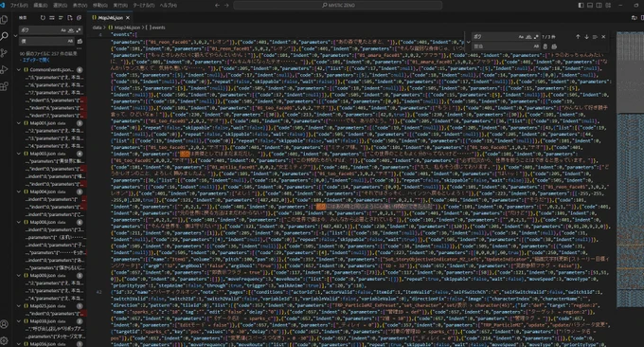
Task: Toggle preserve case in sidebar replace field
Action: (70, 41)
